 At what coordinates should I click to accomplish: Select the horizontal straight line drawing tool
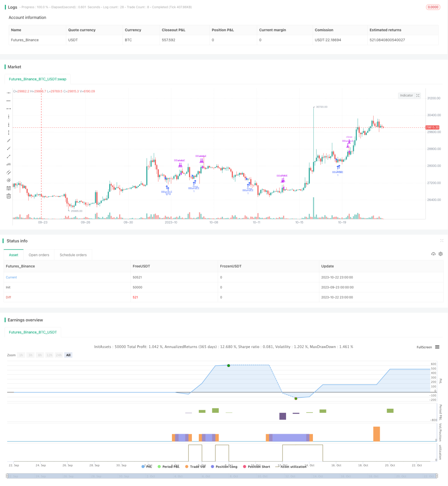9,93
